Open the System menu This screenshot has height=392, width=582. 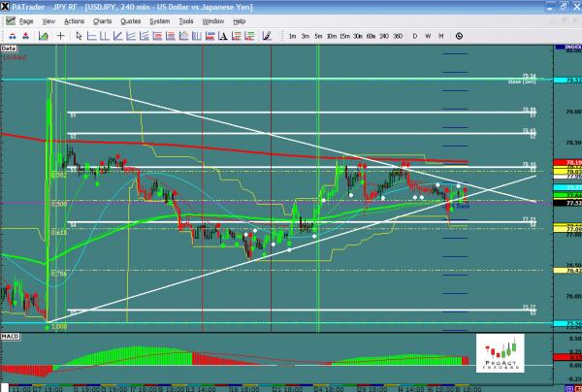pos(158,20)
